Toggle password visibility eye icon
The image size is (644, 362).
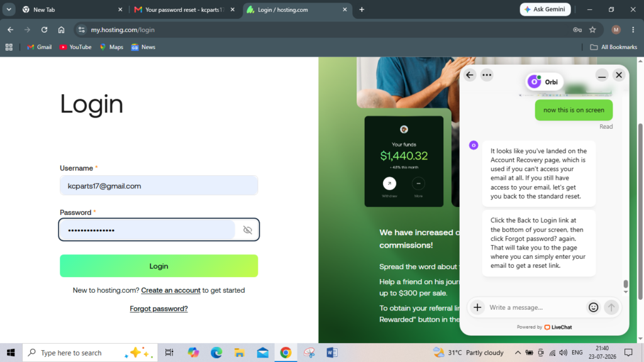coord(247,230)
